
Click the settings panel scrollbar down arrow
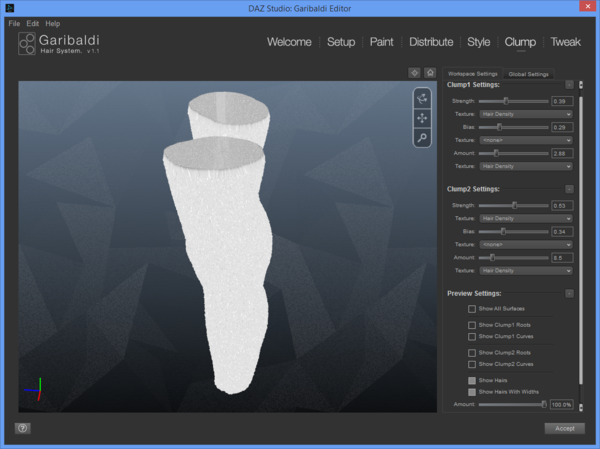point(581,407)
